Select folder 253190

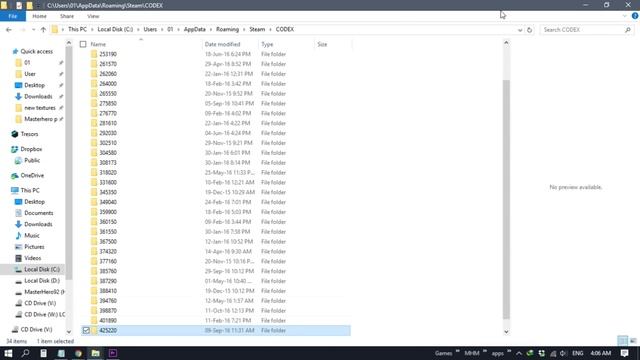click(108, 54)
